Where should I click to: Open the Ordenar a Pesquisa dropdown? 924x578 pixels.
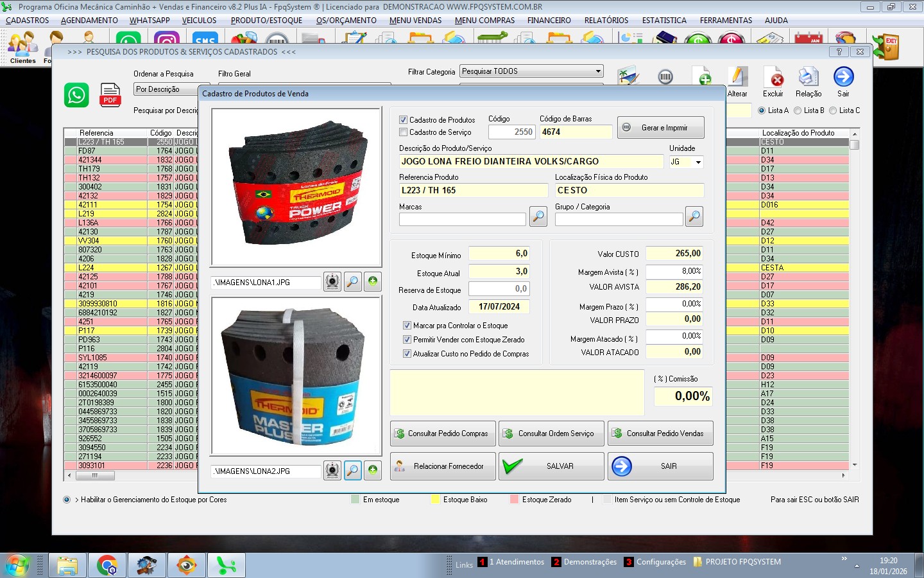[166, 89]
